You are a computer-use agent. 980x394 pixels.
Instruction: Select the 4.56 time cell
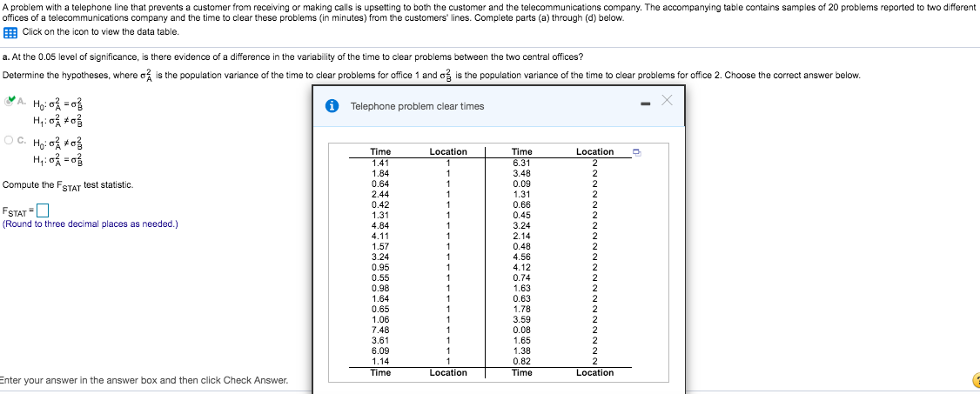click(x=522, y=257)
